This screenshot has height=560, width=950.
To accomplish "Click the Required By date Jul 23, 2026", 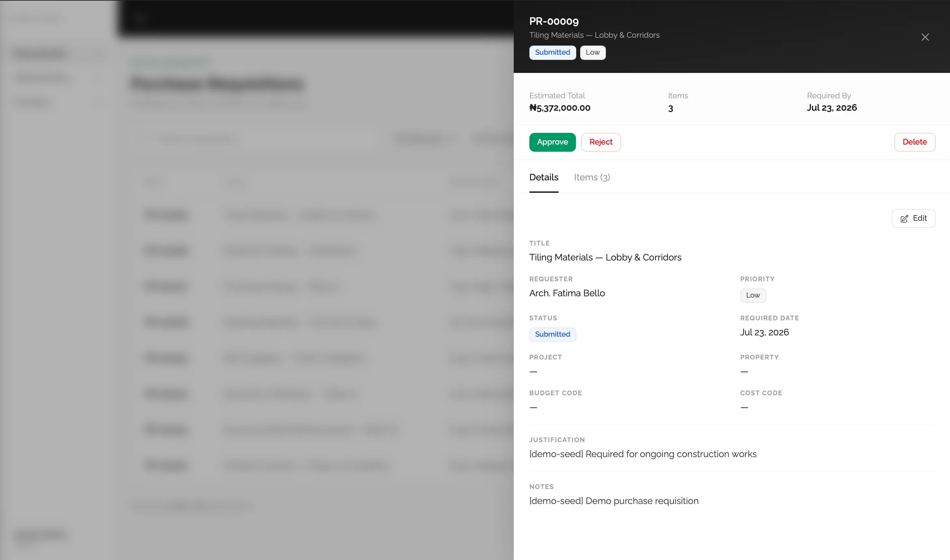I will tap(831, 108).
